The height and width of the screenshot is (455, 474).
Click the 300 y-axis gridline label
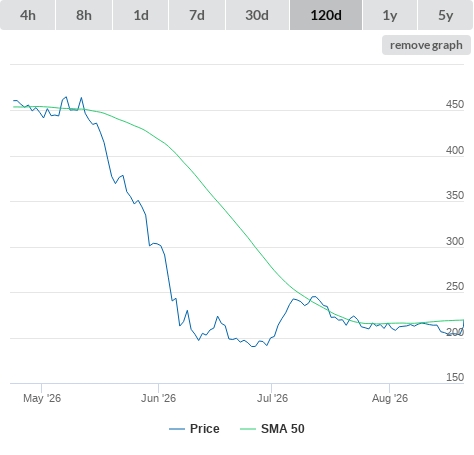[x=455, y=241]
